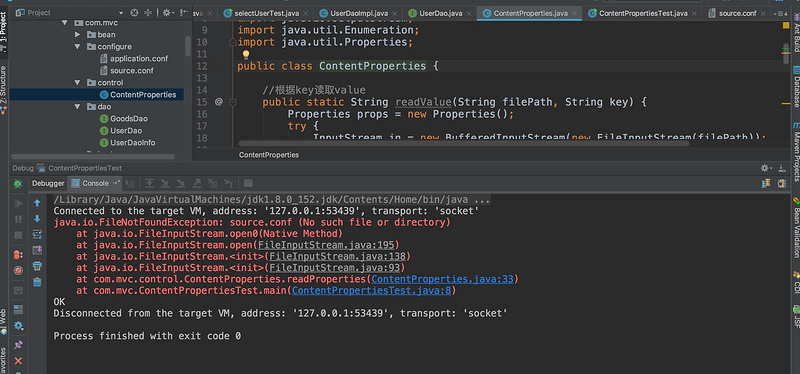Click Evaluate Expression calculator icon
The height and width of the screenshot is (374, 800).
pyautogui.click(x=248, y=183)
